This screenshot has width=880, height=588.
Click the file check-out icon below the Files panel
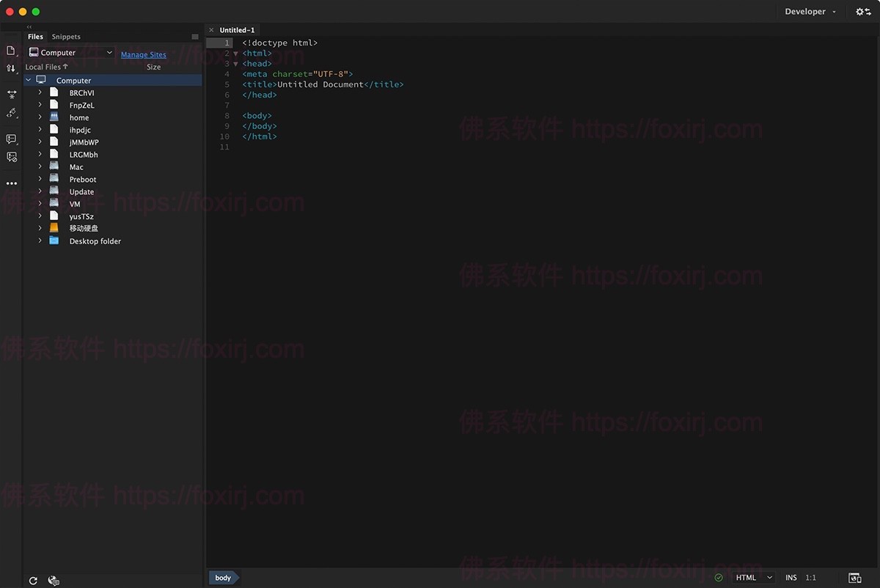point(53,581)
